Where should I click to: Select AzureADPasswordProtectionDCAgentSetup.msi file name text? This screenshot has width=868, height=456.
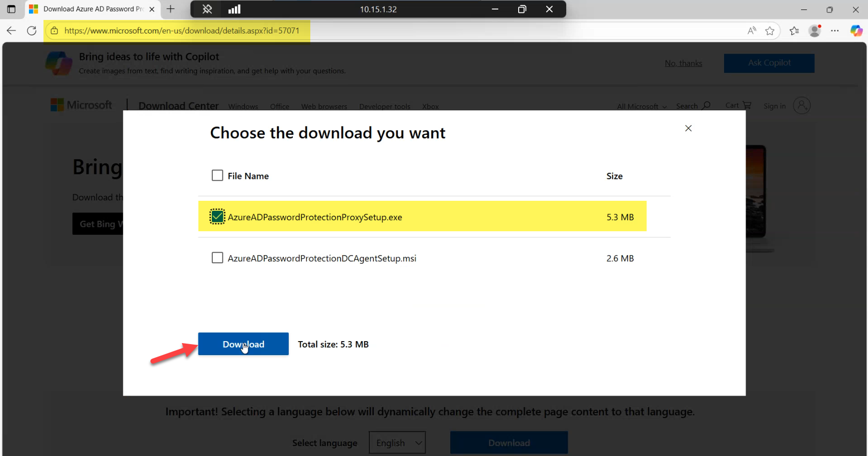(x=322, y=258)
